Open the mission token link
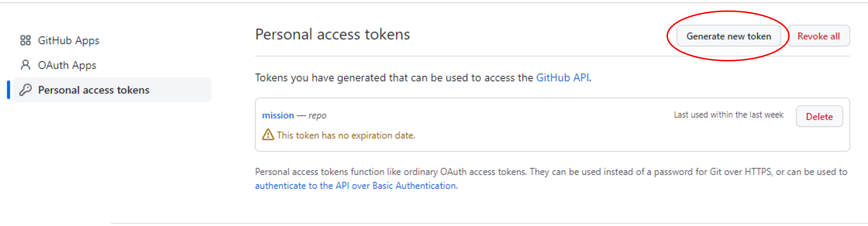This screenshot has width=868, height=226. [x=278, y=115]
